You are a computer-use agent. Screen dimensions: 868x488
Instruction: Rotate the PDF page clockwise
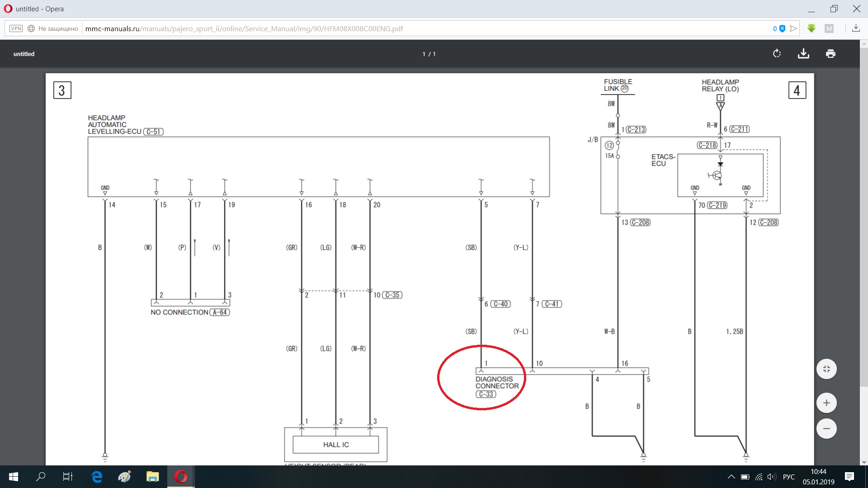click(777, 54)
